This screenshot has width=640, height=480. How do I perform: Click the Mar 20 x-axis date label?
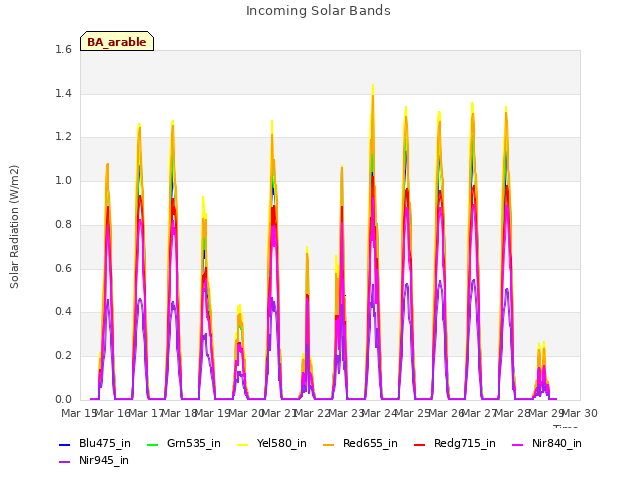(247, 413)
